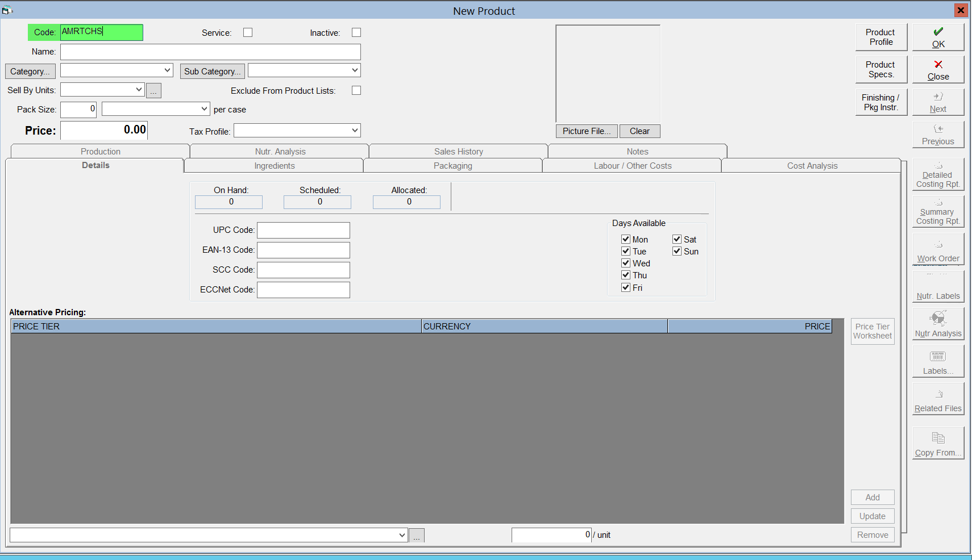Click the Related Files icon button
Image resolution: width=972 pixels, height=560 pixels.
[x=938, y=399]
